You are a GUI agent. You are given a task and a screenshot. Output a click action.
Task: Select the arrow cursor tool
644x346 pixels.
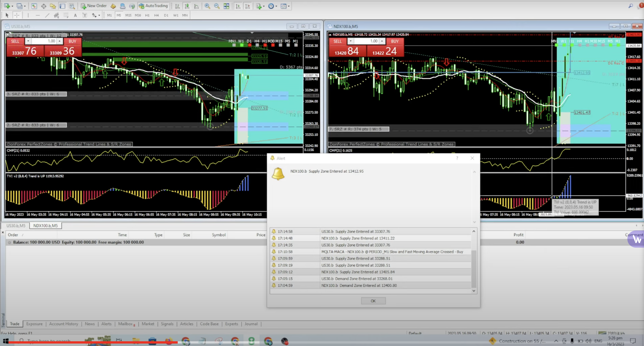coord(7,15)
